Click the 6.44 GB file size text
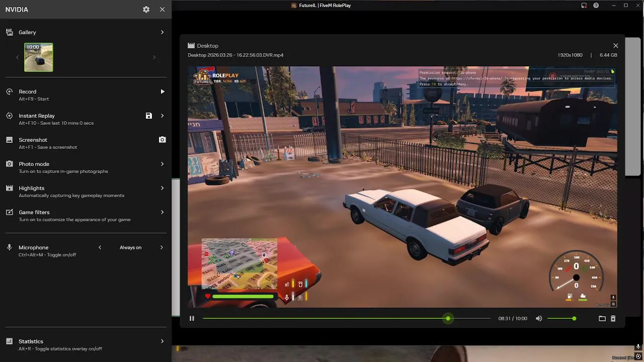The width and height of the screenshot is (644, 362). (x=608, y=55)
